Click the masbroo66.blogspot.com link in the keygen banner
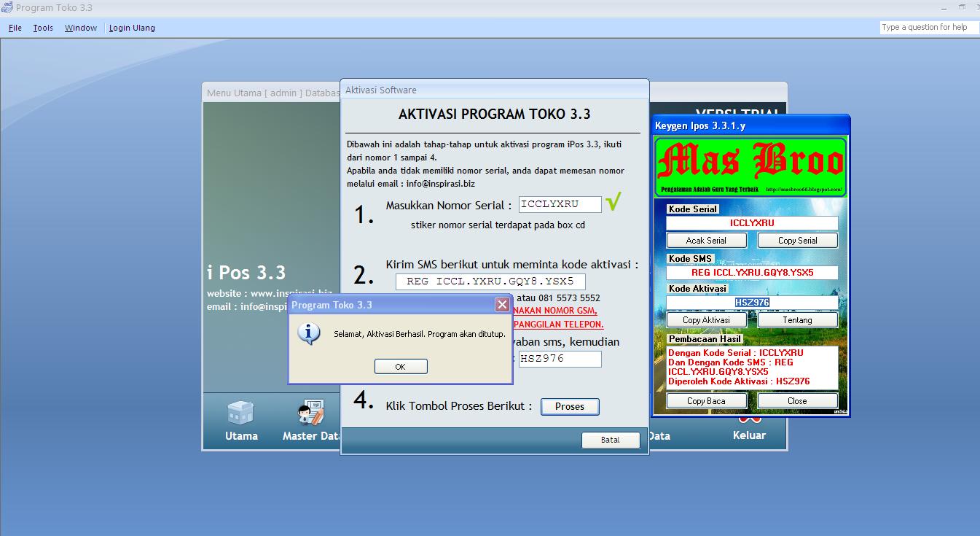 [x=804, y=190]
